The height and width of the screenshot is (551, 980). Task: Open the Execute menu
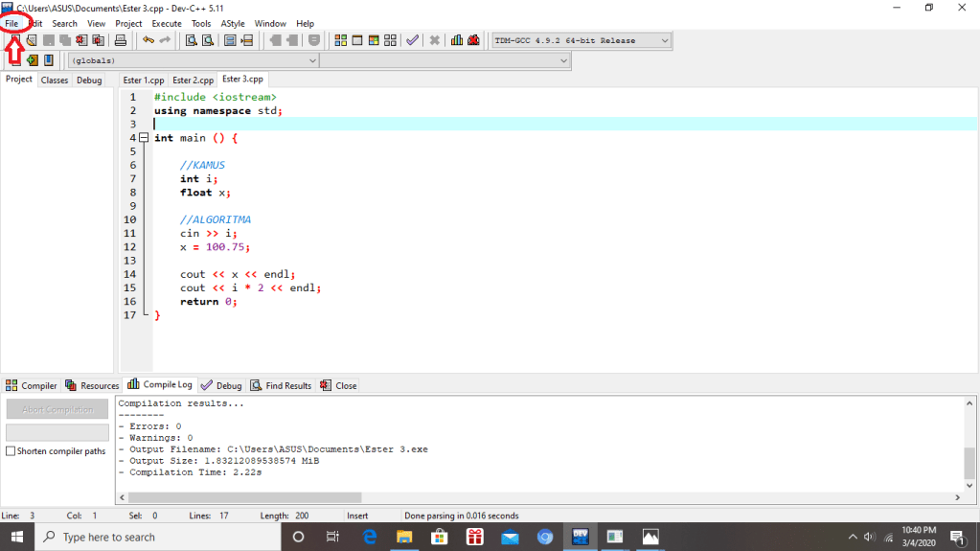[x=166, y=23]
